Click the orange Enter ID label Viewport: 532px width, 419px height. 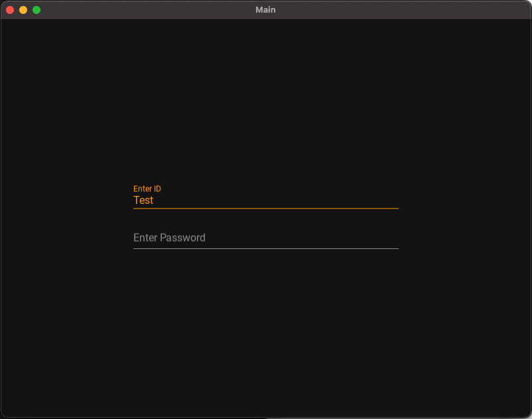tap(147, 189)
